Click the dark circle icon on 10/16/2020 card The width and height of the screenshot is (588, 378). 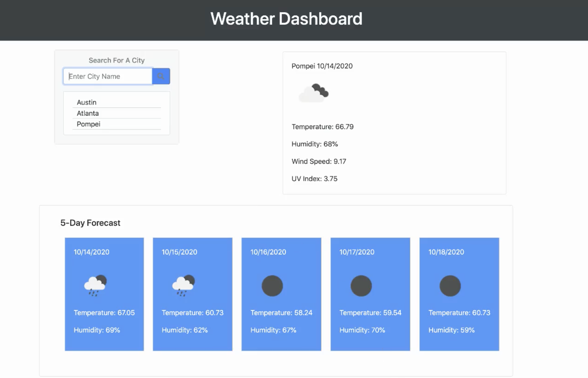[x=272, y=286]
